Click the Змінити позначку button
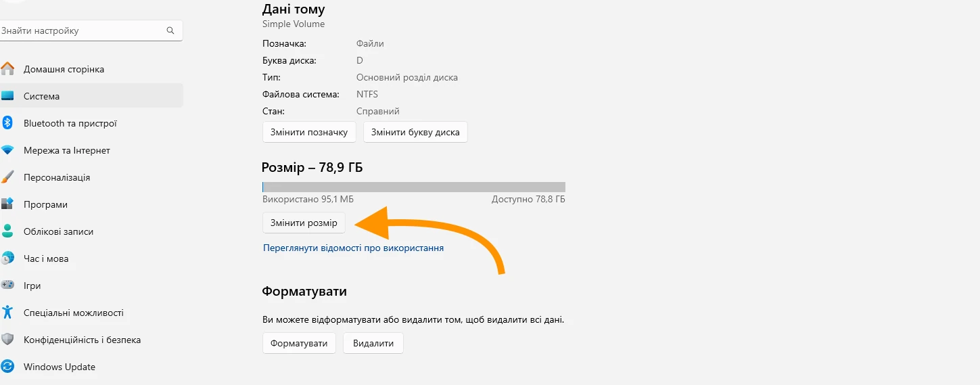 pos(309,132)
